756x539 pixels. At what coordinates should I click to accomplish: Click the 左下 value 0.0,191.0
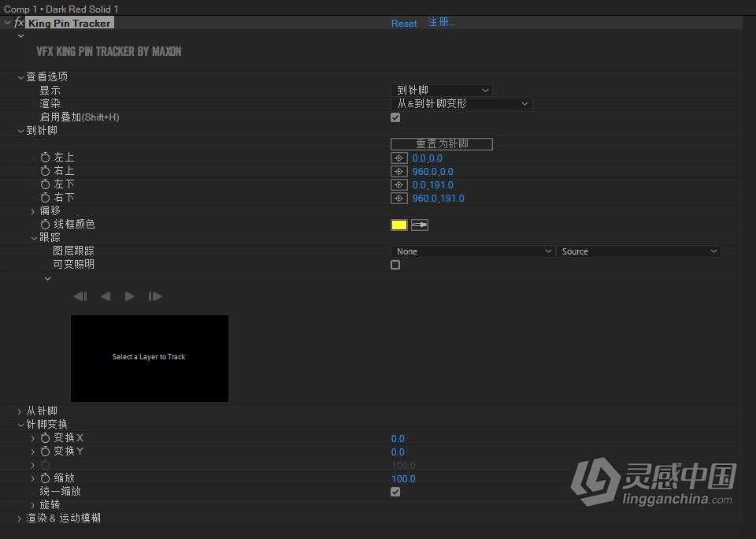pyautogui.click(x=432, y=185)
